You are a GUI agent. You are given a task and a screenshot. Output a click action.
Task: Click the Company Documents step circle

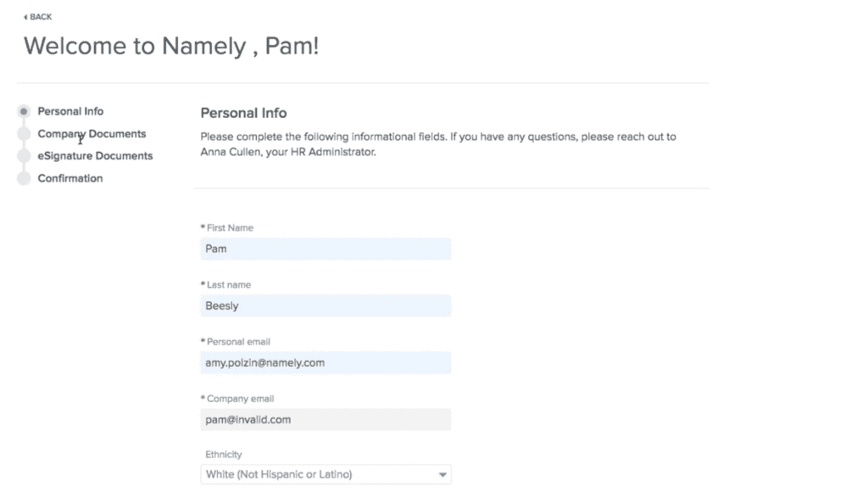[x=24, y=134]
